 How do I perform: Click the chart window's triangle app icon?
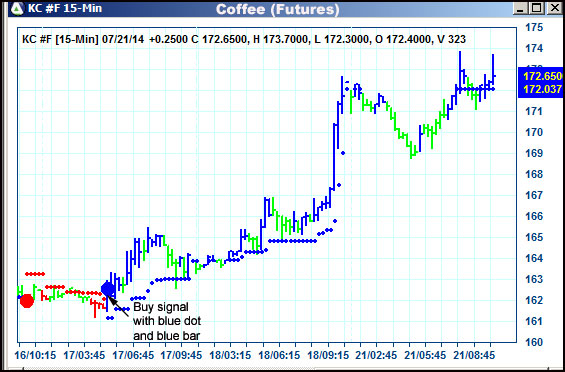tap(17, 8)
